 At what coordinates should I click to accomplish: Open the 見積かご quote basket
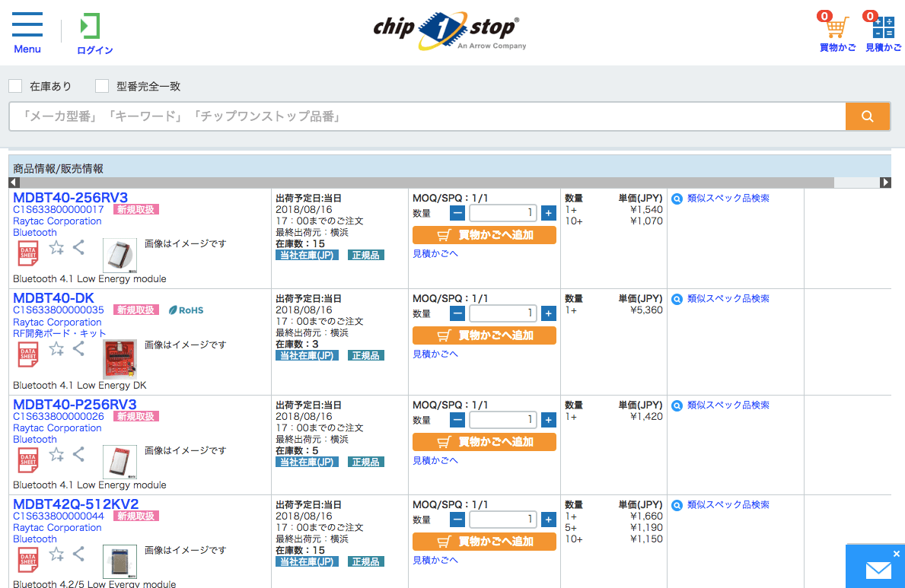(x=883, y=32)
